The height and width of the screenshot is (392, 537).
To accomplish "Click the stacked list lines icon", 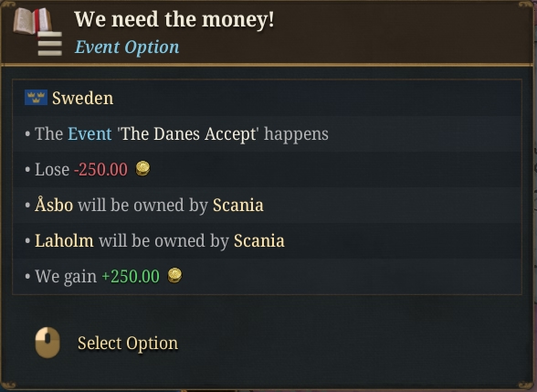I will 50,44.
